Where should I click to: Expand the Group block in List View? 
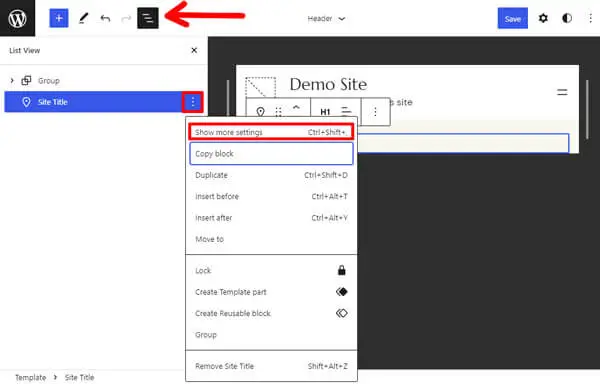pos(12,80)
